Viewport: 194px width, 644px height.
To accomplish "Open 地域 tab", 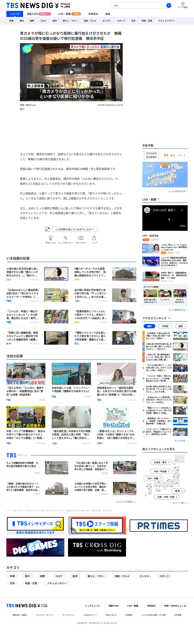I will (107, 14).
